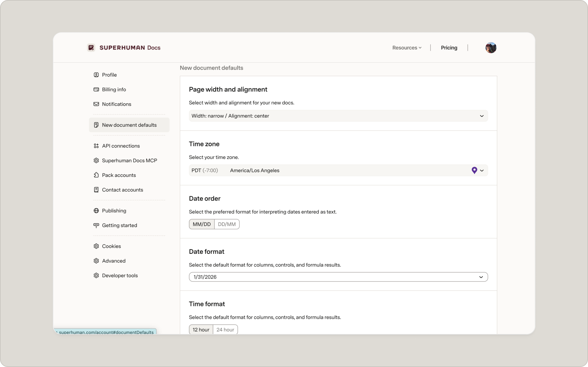Click the Publishing globe icon
This screenshot has width=588, height=367.
(96, 211)
